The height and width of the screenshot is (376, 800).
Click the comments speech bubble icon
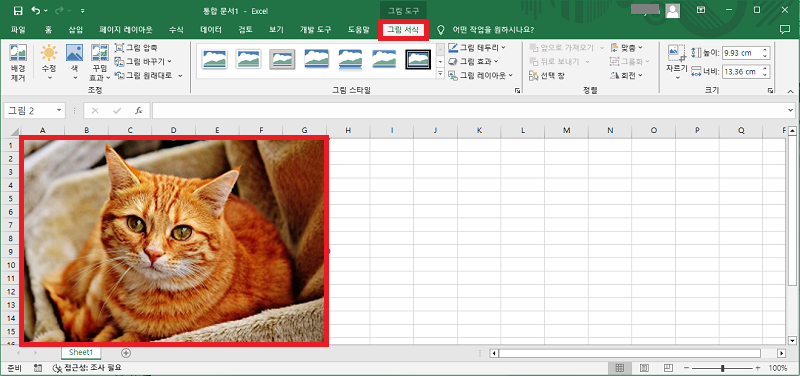tap(785, 30)
